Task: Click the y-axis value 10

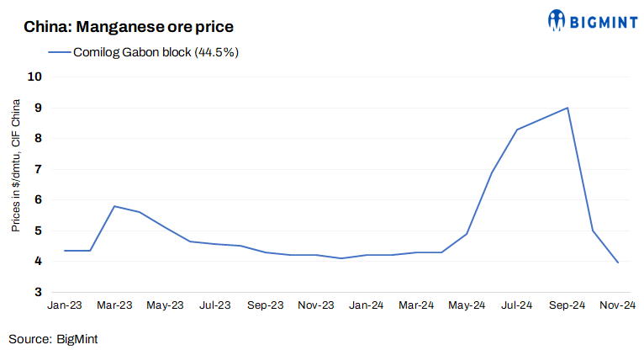Action: (34, 77)
